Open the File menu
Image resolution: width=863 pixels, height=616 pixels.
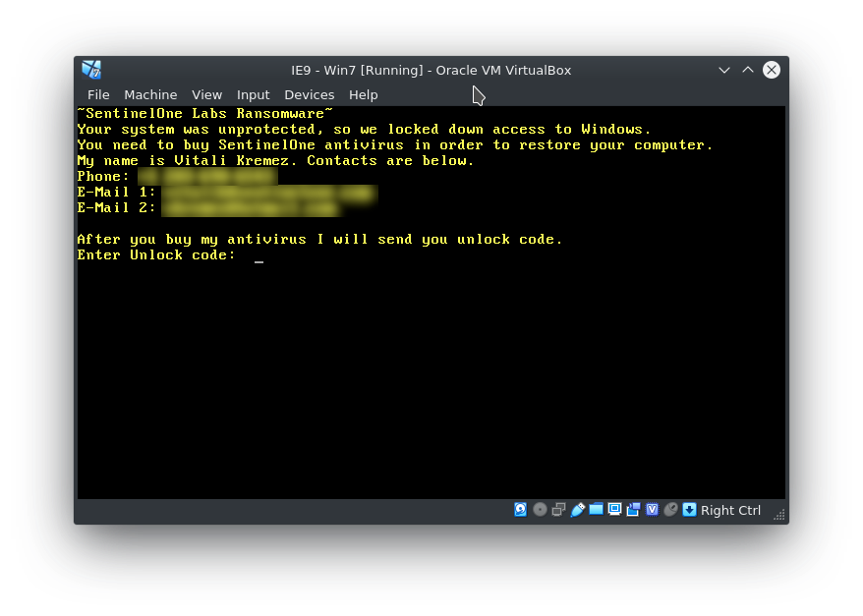(98, 94)
